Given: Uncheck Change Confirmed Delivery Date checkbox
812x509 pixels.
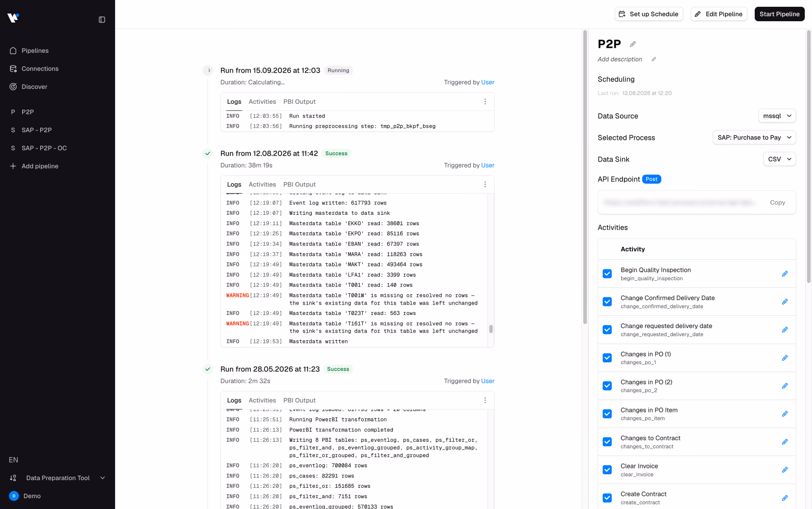Looking at the screenshot, I should (x=607, y=302).
